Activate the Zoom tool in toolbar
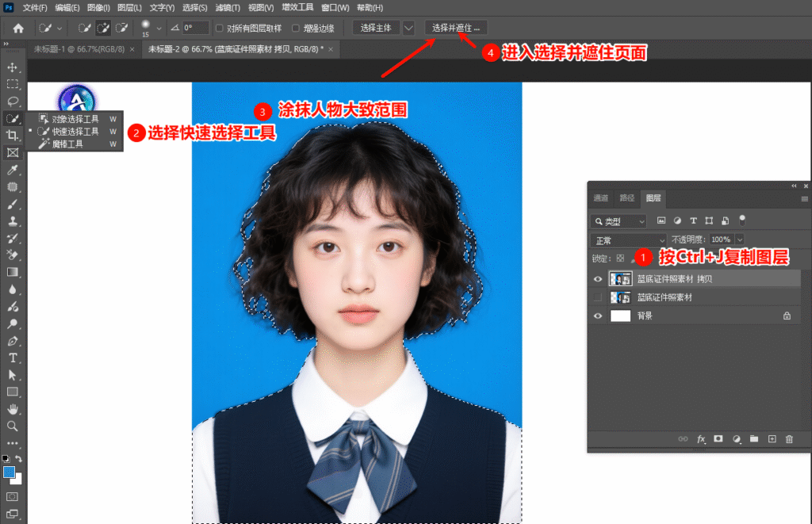Screen dimensions: 812x524 point(13,426)
